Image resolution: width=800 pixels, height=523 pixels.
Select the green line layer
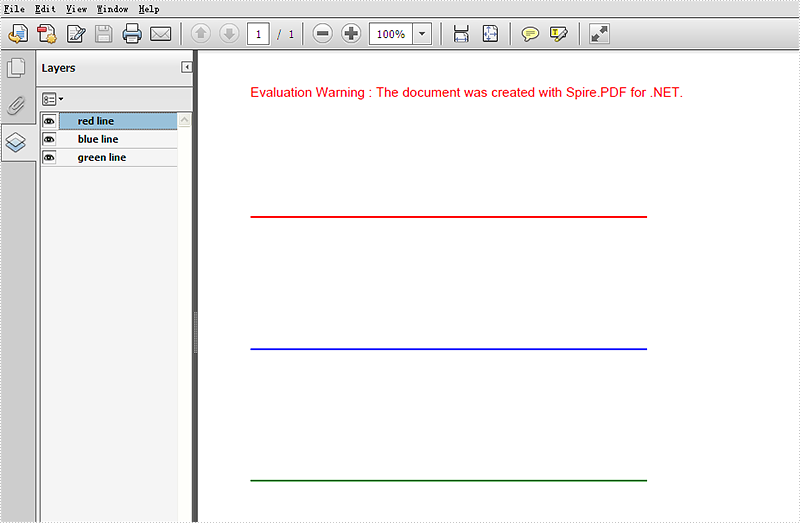(118, 158)
